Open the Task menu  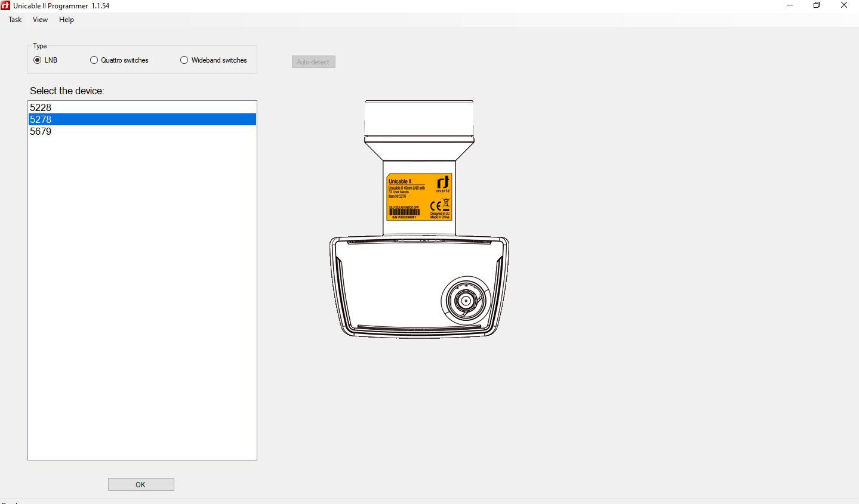tap(15, 20)
